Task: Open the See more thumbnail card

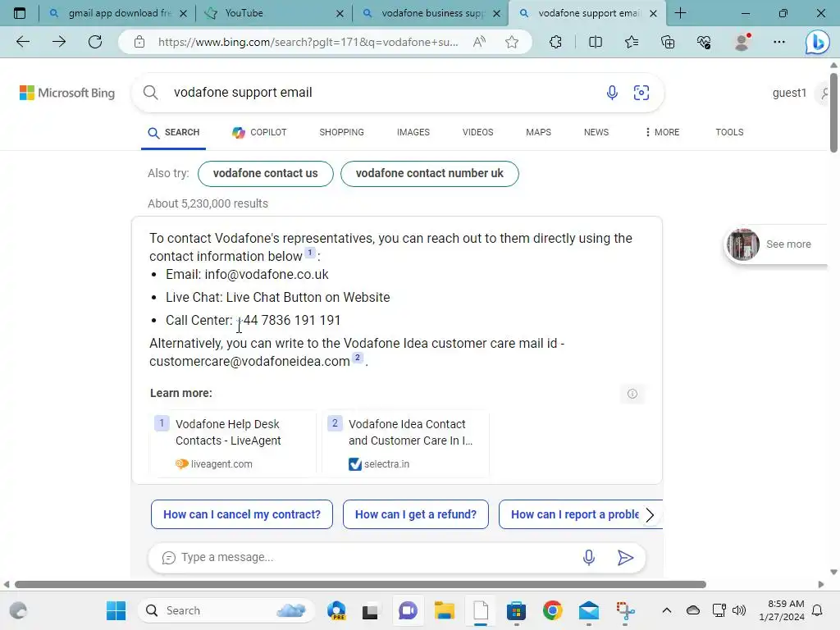Action: click(776, 244)
